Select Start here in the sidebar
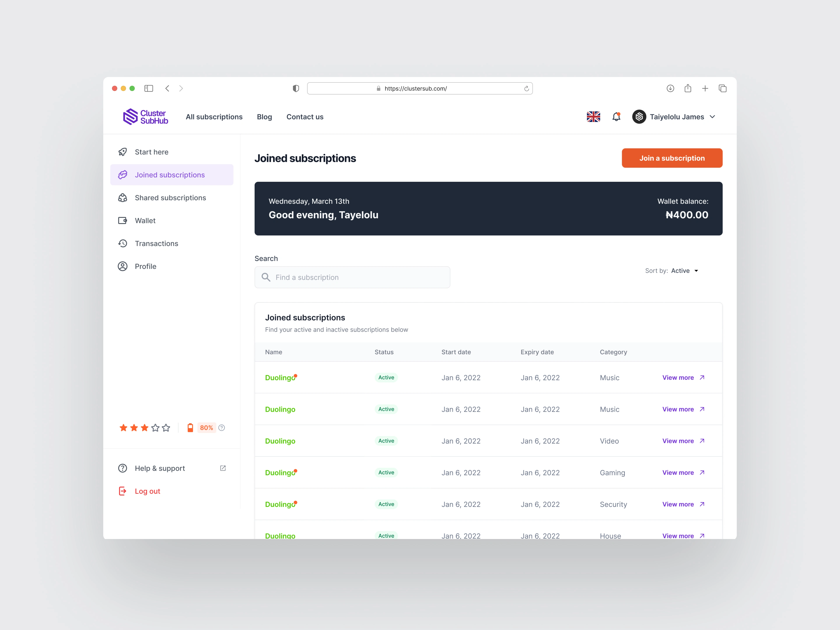 pos(172,152)
